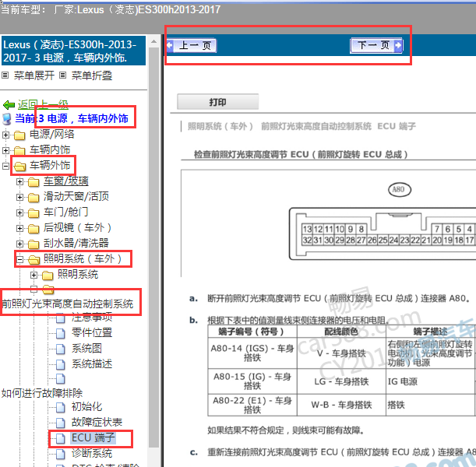Viewport: 476px width, 467px height.
Task: Collapse the 照明系统（车外）node
Action: coord(19,259)
